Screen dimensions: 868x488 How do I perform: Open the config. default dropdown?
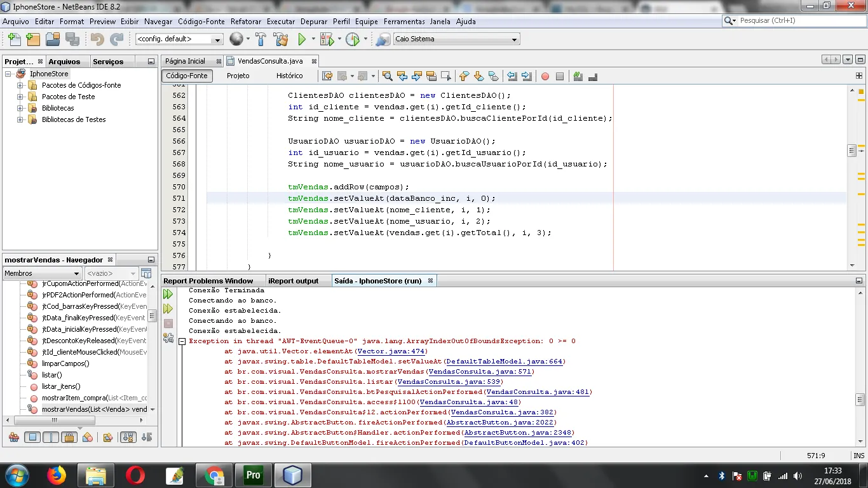tap(179, 39)
